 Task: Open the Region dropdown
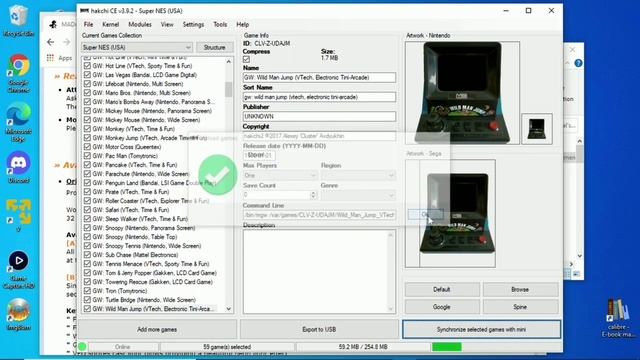click(358, 176)
